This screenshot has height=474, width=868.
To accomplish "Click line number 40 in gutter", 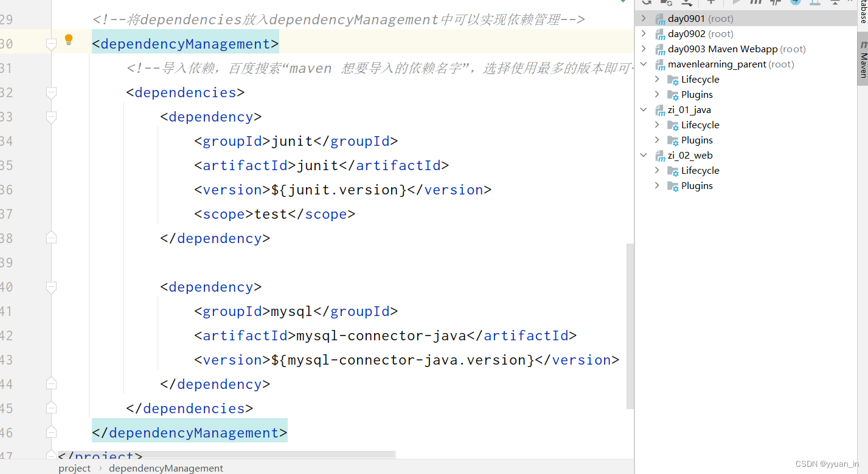I will (x=6, y=287).
